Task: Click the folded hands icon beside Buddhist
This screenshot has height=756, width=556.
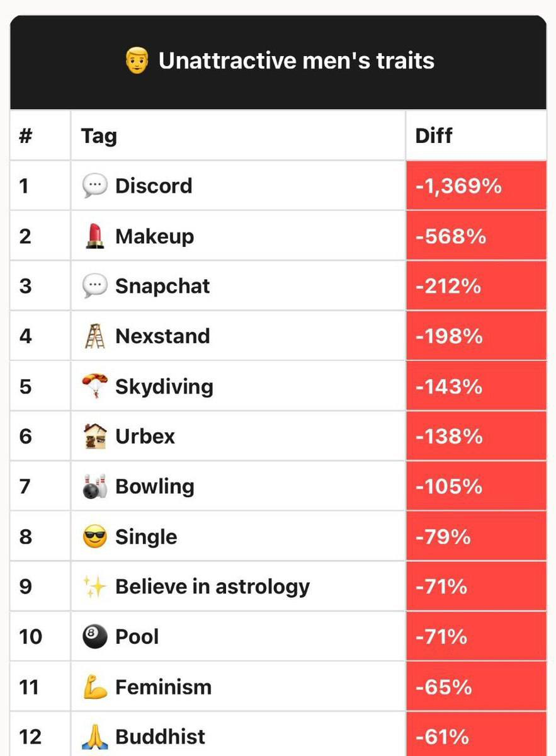Action: coord(95,736)
